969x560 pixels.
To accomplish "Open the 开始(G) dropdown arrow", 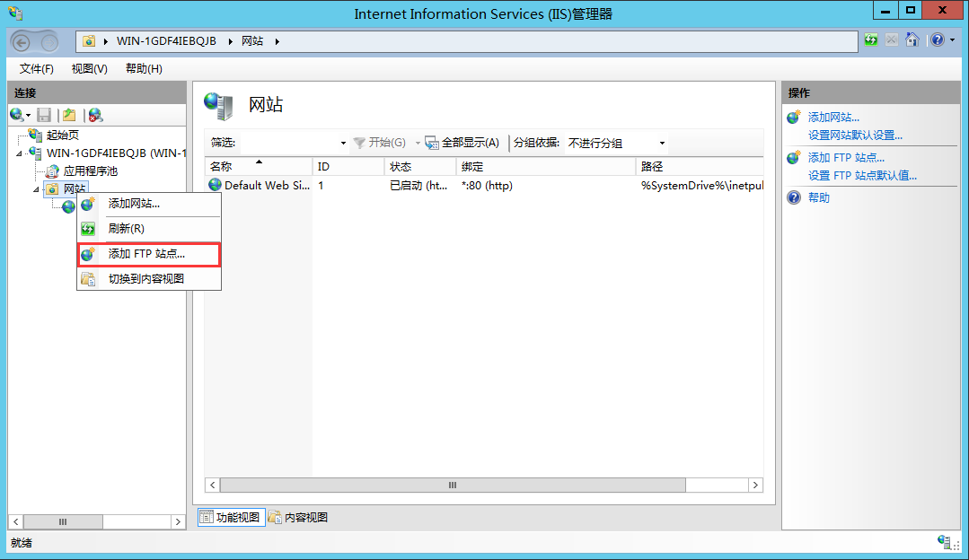I will pos(418,144).
